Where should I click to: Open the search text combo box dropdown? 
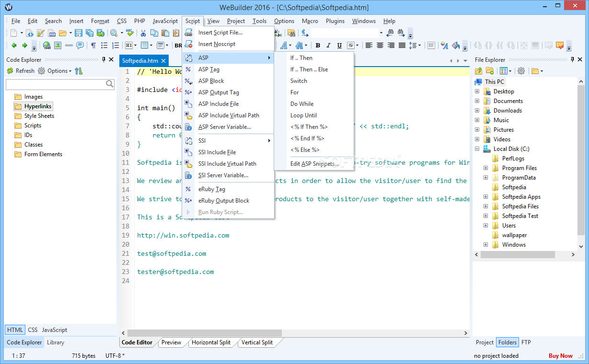click(x=381, y=33)
